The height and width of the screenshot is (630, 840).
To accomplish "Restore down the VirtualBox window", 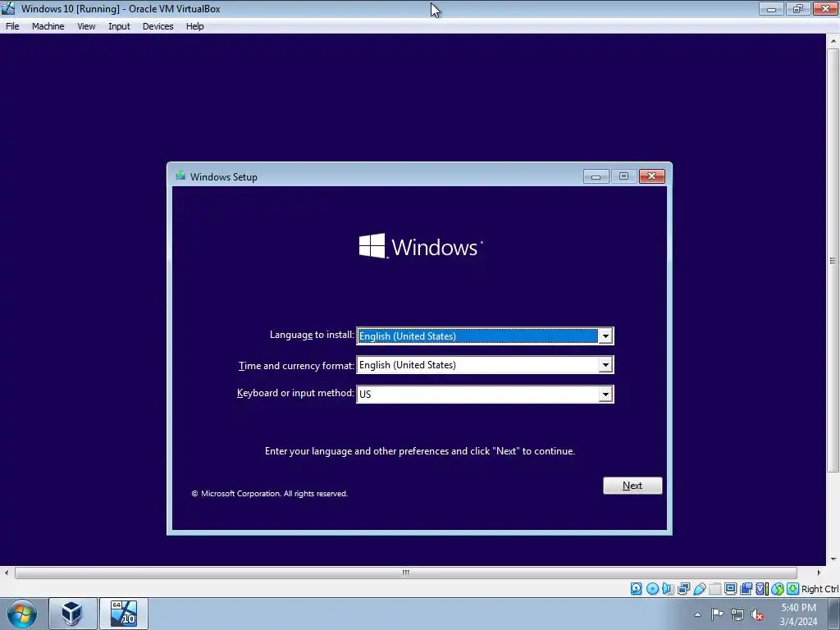I will (x=797, y=8).
